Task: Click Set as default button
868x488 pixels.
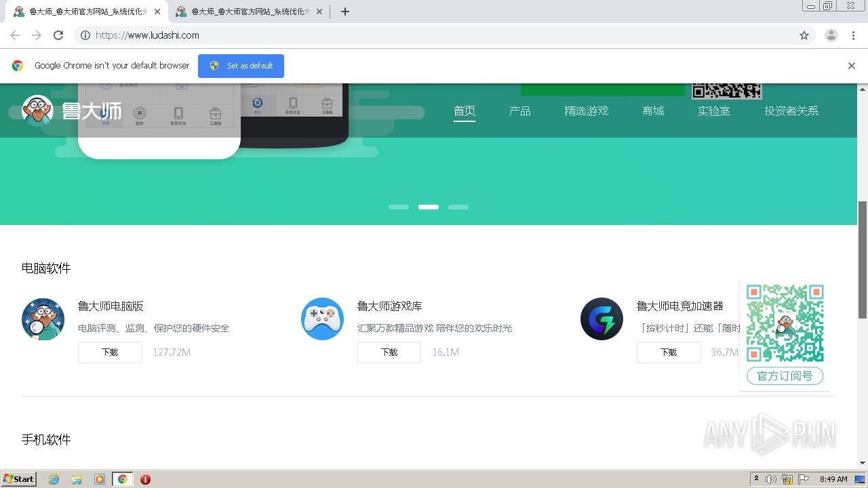Action: pyautogui.click(x=241, y=66)
